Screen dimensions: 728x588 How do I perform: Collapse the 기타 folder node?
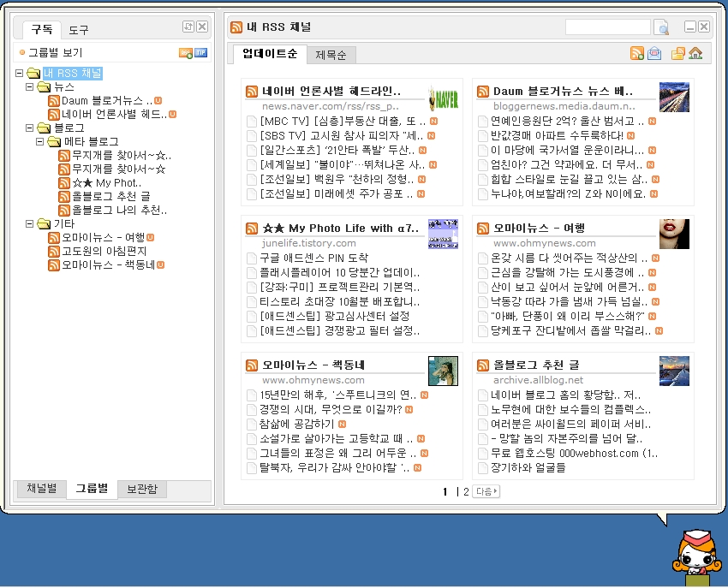coord(29,223)
